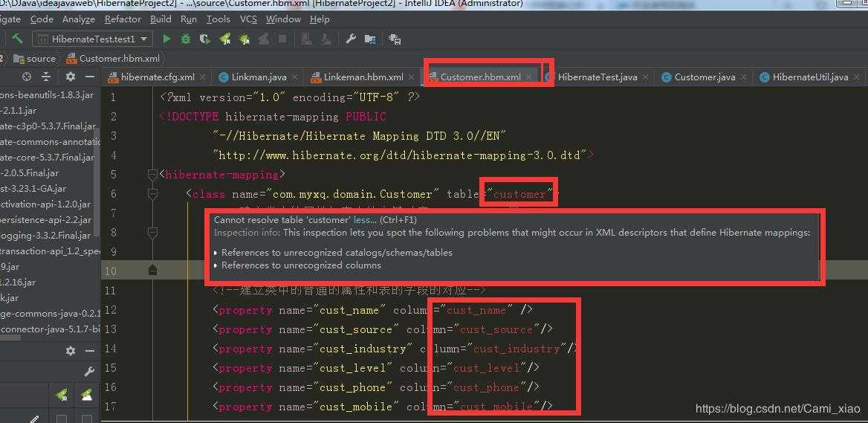Open Project Structure icon next to wrench
Screen dimensions: 868x423
pos(370,39)
